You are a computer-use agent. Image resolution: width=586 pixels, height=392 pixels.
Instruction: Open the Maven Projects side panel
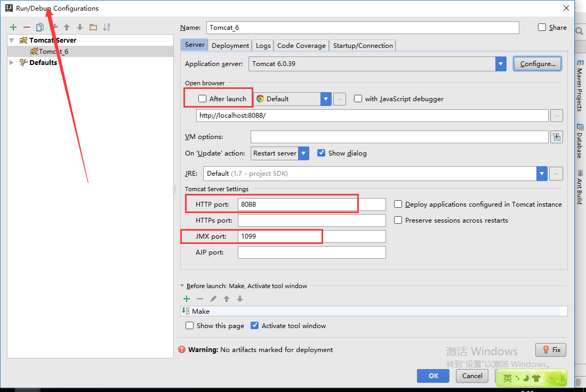pos(580,86)
